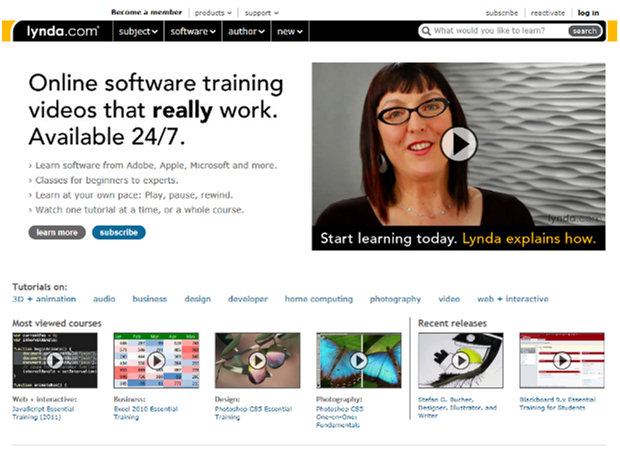Open Photoshop CS5 One-on-One Fundamentals link

340,417
